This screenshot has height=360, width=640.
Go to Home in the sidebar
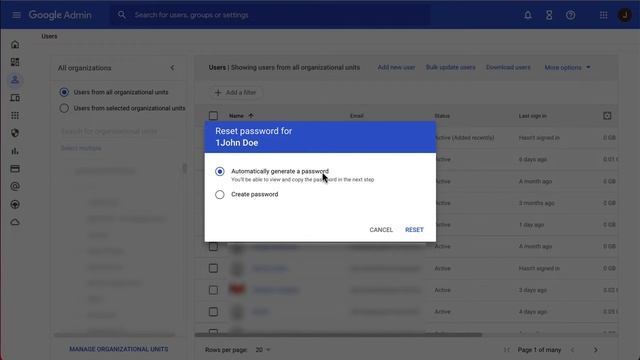tap(15, 44)
